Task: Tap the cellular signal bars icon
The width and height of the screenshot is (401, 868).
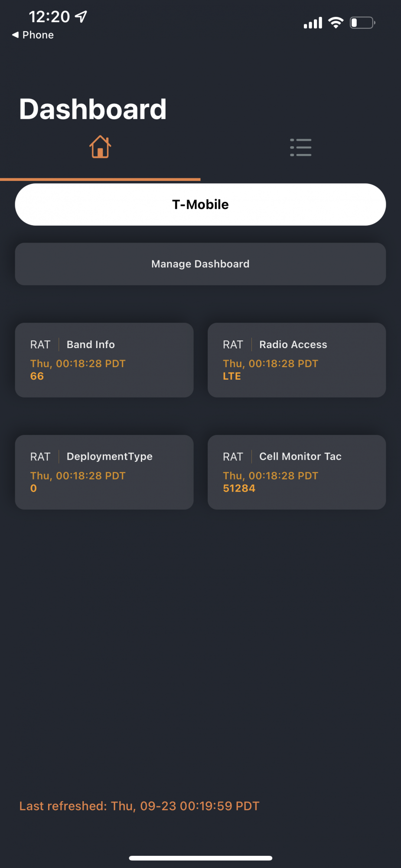Action: [313, 23]
